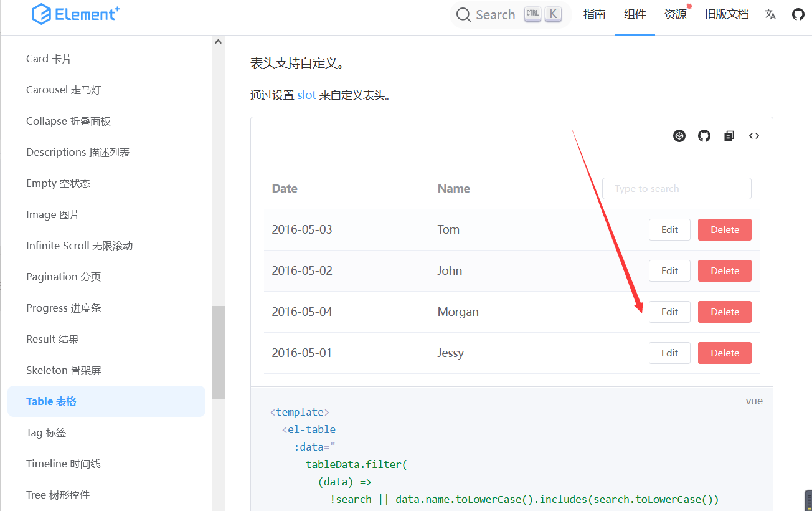Image resolution: width=812 pixels, height=511 pixels.
Task: Click the sidebar scrollbar thumb
Action: (218, 352)
